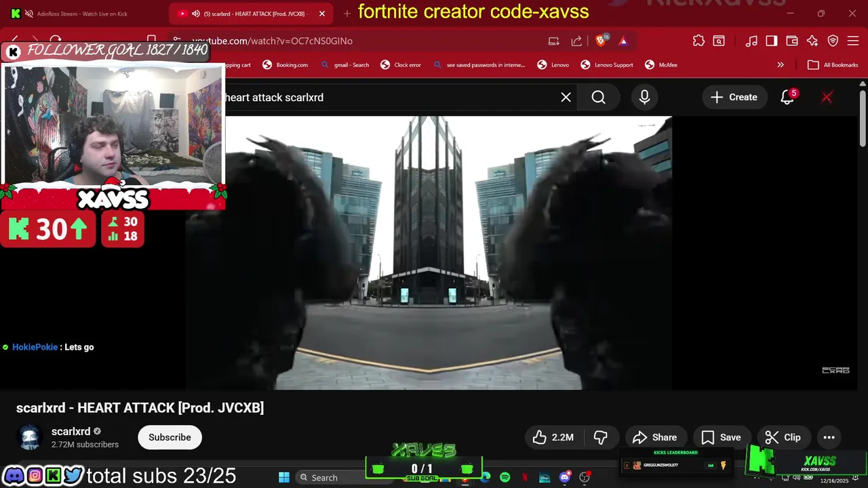Open saved passwords bookmark
The width and height of the screenshot is (868, 488).
click(479, 65)
